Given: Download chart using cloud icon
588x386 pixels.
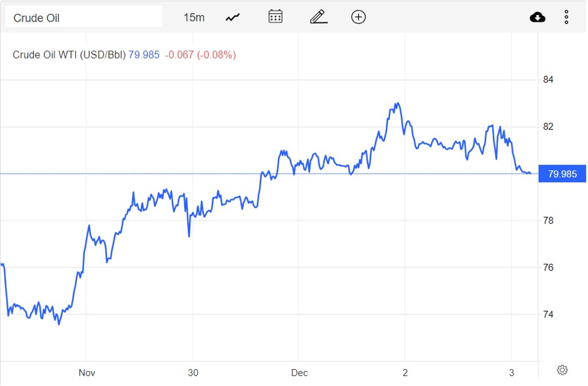Looking at the screenshot, I should 537,17.
